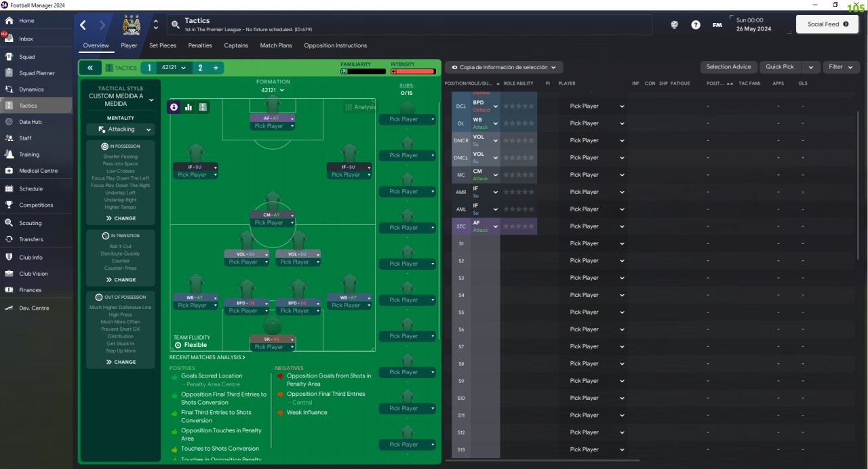Open the Dynamics sidebar icon
868x469 pixels.
[x=9, y=89]
